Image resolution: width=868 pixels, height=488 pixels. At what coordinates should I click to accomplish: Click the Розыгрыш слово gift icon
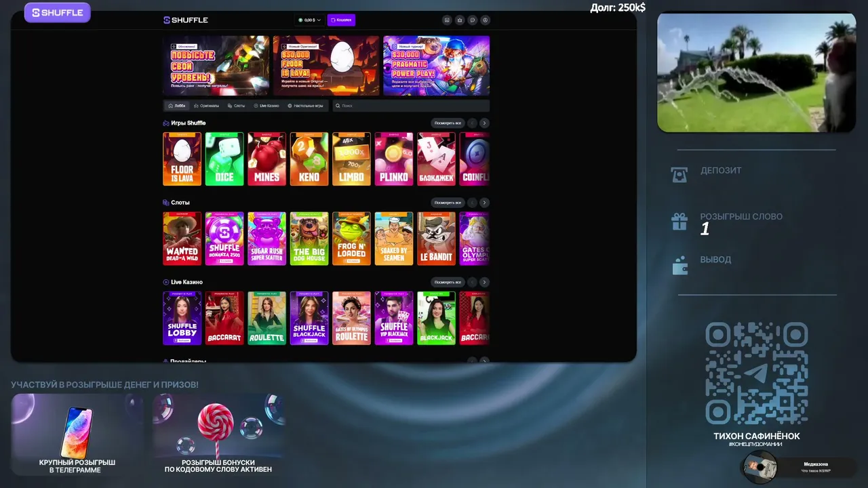click(x=679, y=222)
